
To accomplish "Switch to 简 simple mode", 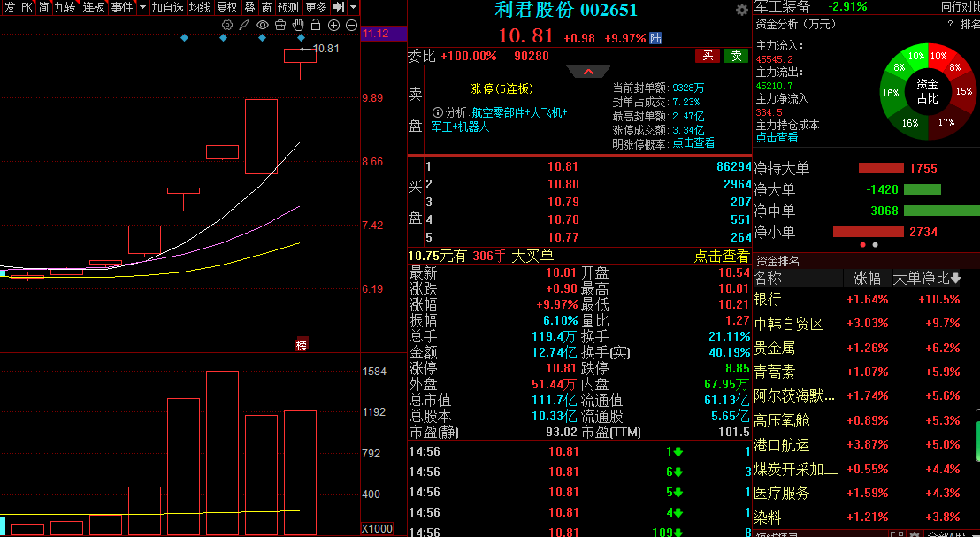I will point(43,7).
